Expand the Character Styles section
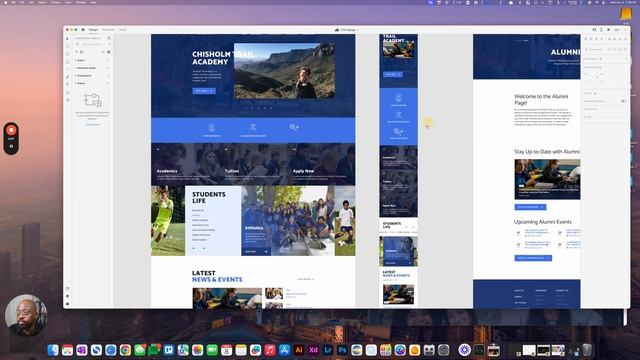The height and width of the screenshot is (360, 640). tap(76, 68)
